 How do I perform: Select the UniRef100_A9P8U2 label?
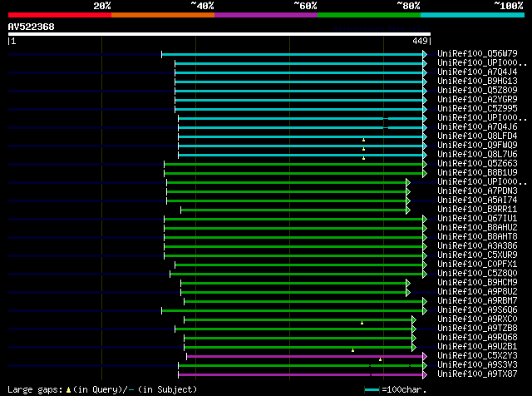(x=477, y=292)
